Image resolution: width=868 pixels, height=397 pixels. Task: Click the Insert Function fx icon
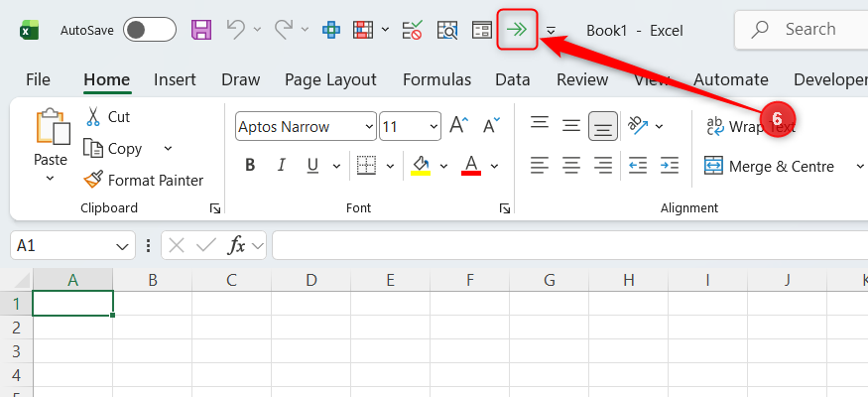[237, 245]
